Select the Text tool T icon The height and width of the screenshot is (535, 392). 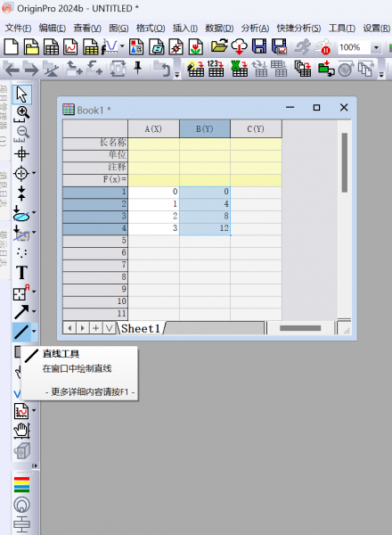(x=21, y=273)
